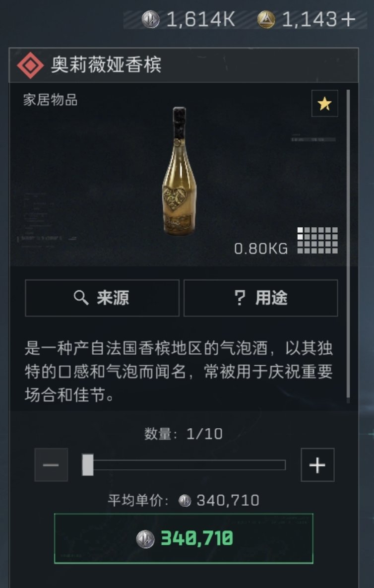The image size is (374, 588).
Task: Add more gold currency with plus sign
Action: (348, 19)
